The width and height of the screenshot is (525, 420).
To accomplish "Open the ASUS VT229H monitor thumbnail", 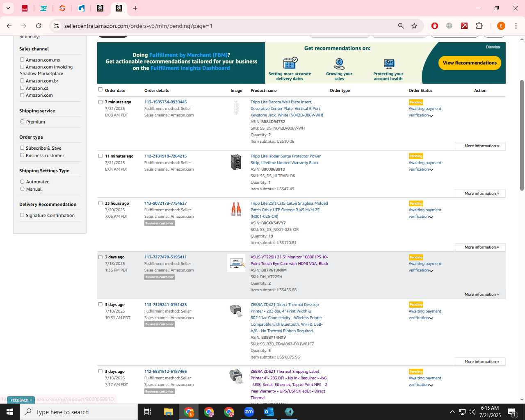I will pyautogui.click(x=236, y=263).
